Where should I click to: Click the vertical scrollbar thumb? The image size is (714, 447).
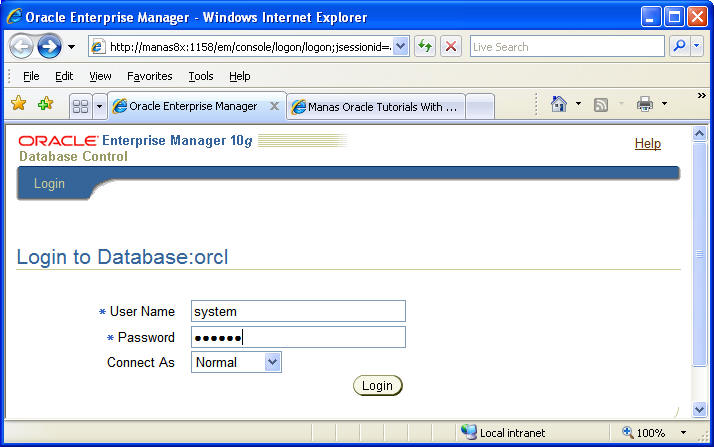coord(699,254)
